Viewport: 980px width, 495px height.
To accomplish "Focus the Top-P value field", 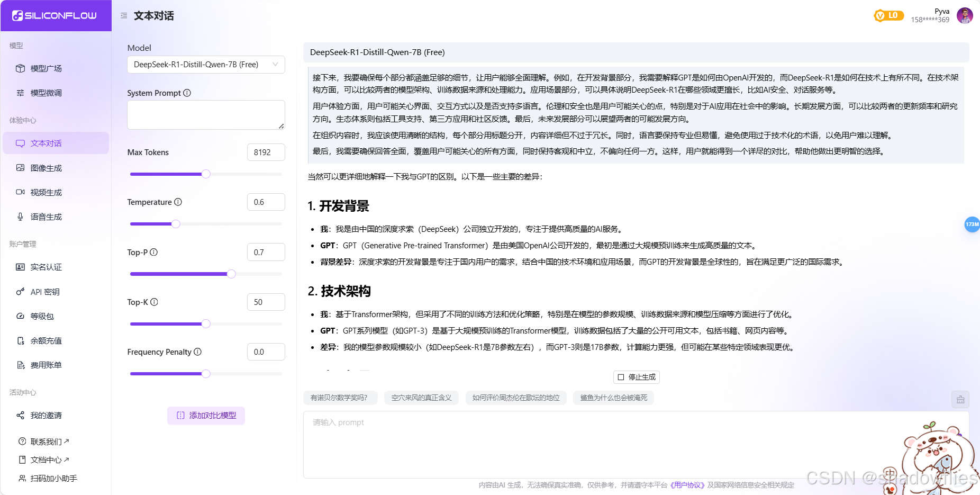I will 266,252.
